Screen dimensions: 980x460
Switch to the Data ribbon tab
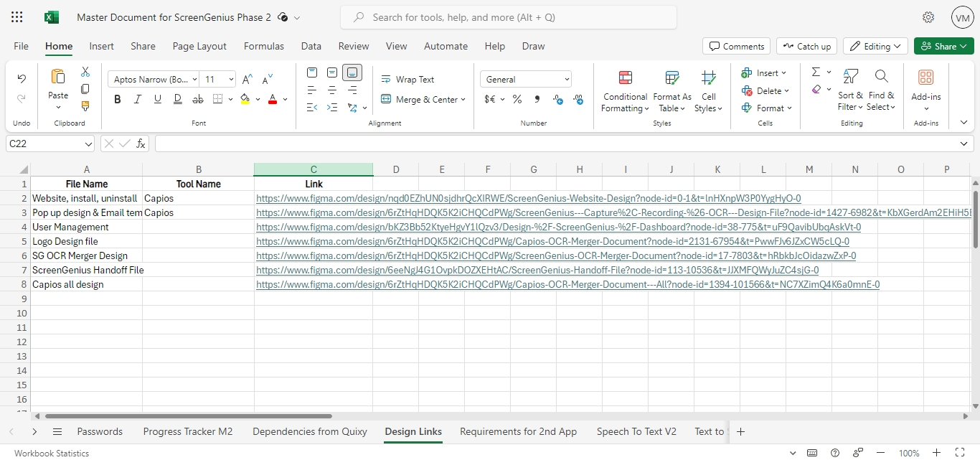click(311, 46)
